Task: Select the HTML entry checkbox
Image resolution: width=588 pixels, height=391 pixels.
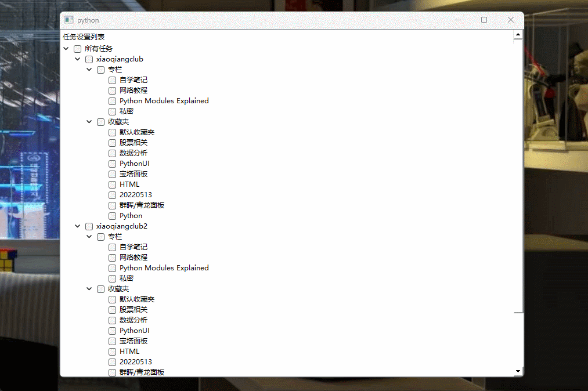Action: (111, 184)
